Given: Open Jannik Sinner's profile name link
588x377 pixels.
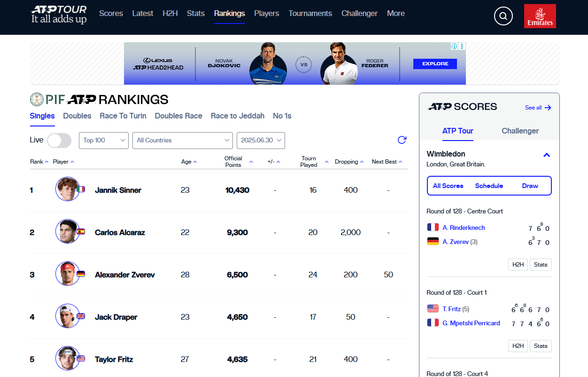Looking at the screenshot, I should point(118,190).
